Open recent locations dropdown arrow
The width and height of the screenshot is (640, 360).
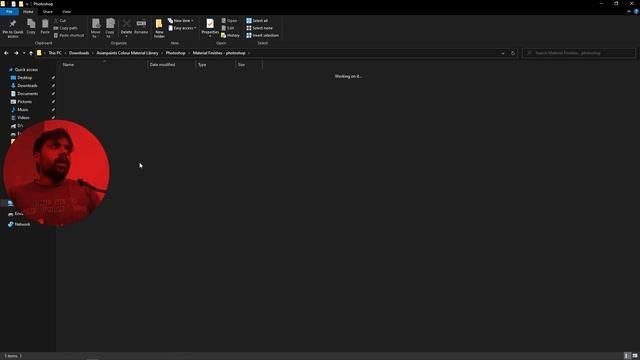[x=24, y=53]
